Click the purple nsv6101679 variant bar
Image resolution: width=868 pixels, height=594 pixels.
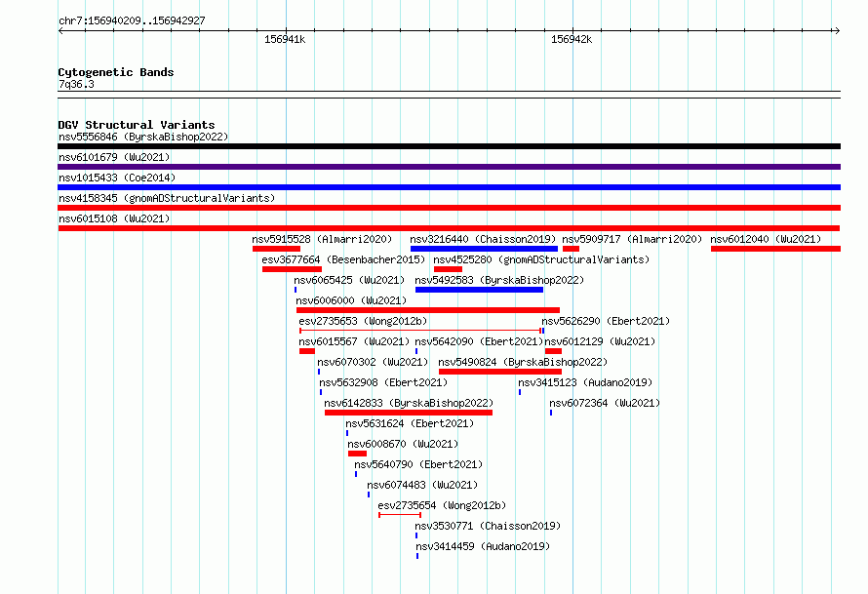pyautogui.click(x=449, y=167)
